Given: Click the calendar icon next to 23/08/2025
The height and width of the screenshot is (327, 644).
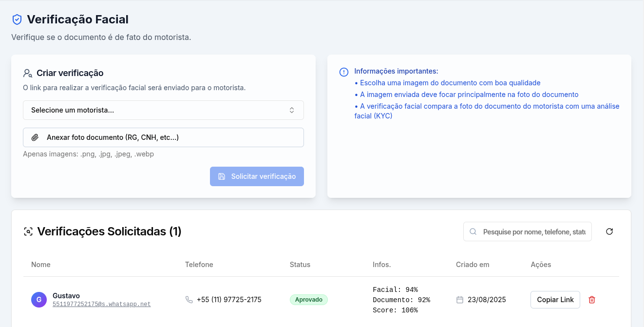Looking at the screenshot, I should click(459, 300).
